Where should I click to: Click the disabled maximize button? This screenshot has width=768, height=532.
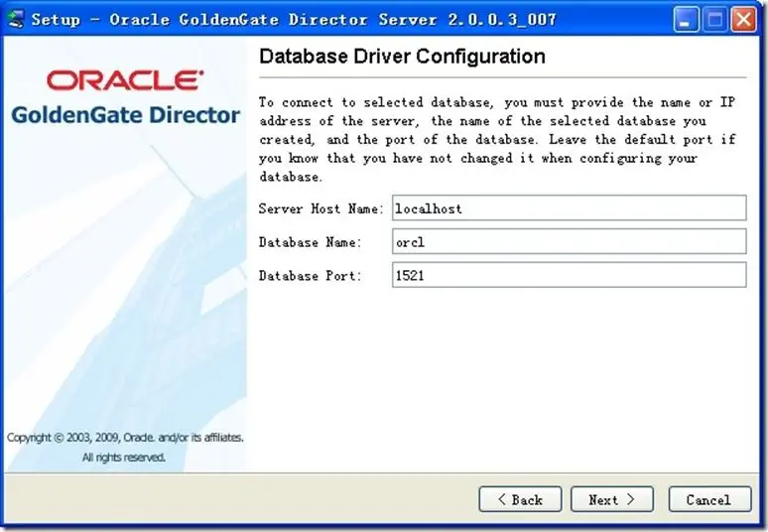click(x=714, y=20)
